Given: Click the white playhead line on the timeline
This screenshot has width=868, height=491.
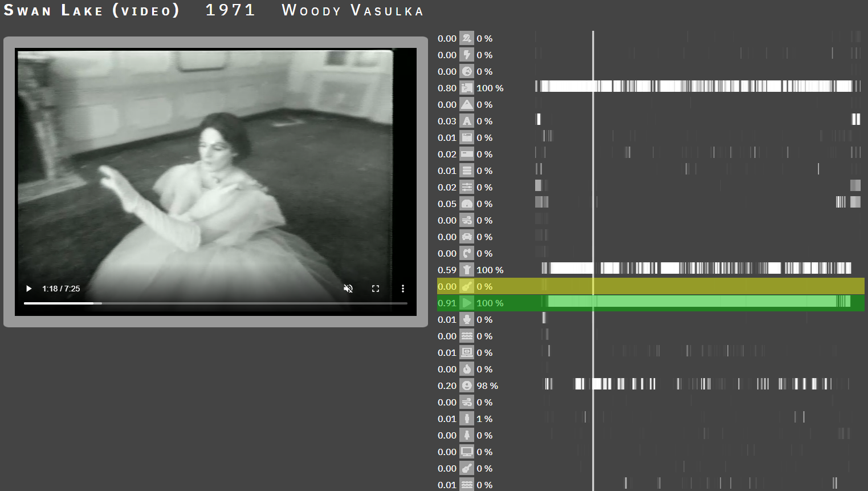Looking at the screenshot, I should pos(593,261).
